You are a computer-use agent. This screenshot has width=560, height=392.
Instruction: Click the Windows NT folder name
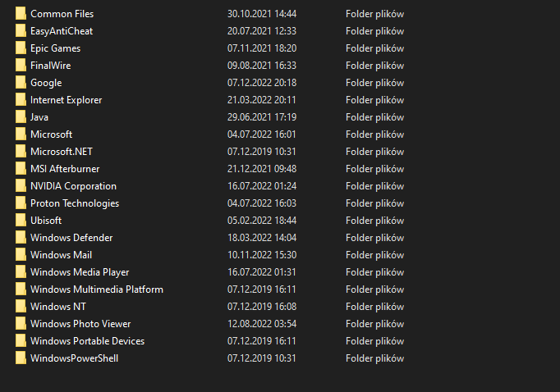[x=57, y=307]
